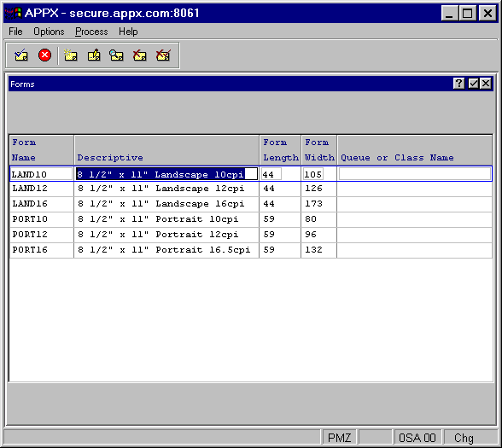This screenshot has height=448, width=502.
Task: Click the 'Form Length' column header
Action: click(x=280, y=150)
